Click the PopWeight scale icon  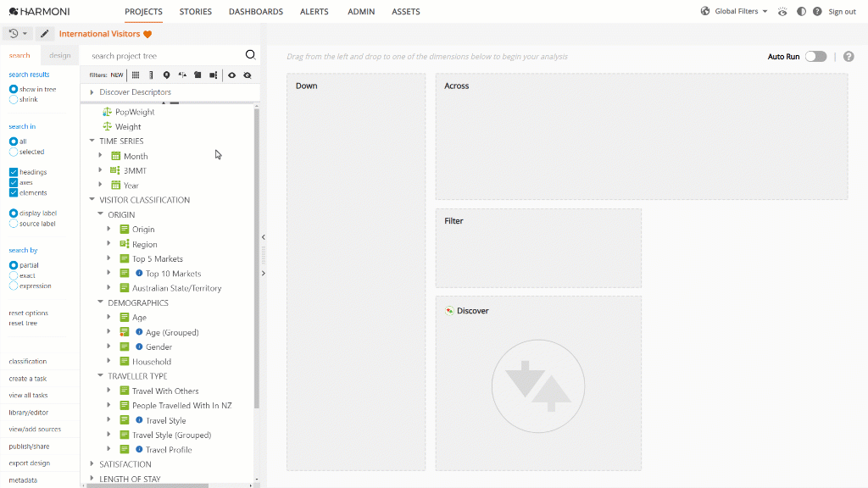coord(108,111)
